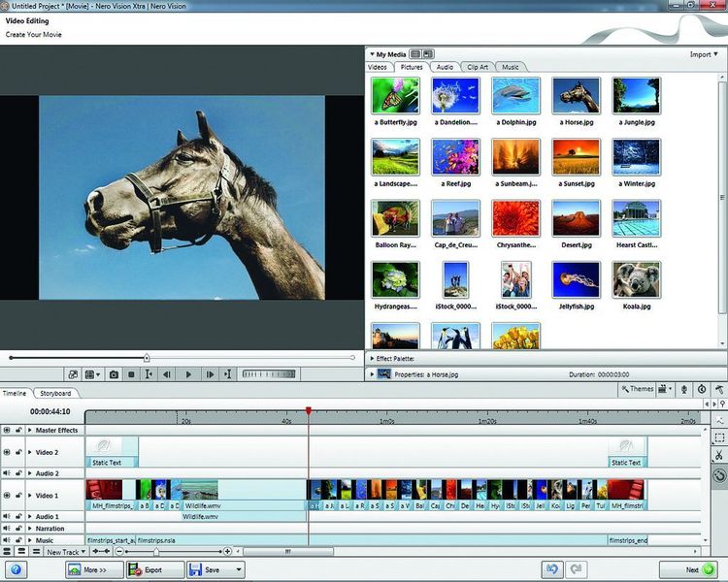Screen dimensions: 728x582
Task: Click the hammer tools icon
Action: (719, 389)
